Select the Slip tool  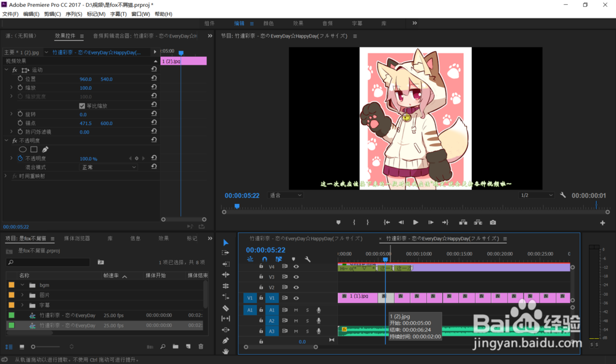[x=225, y=319]
